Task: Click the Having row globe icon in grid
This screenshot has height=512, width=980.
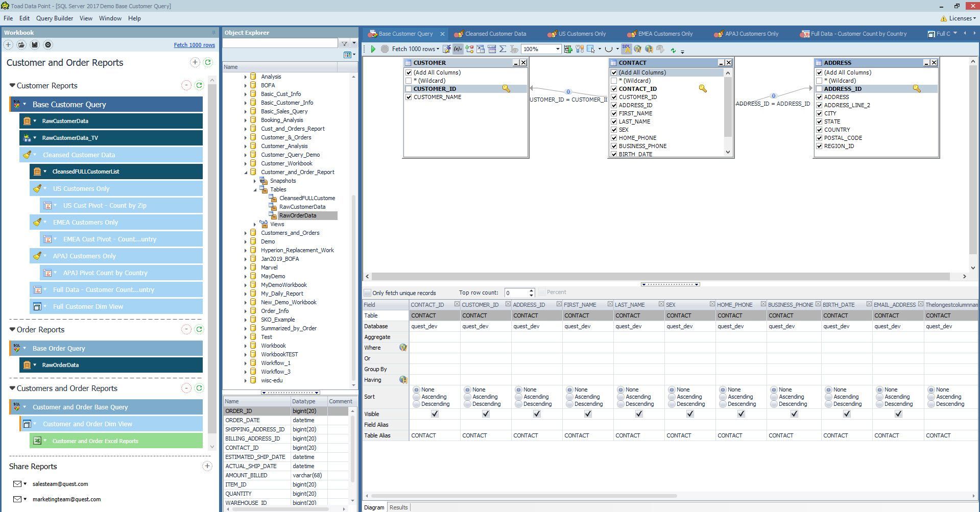Action: 403,380
